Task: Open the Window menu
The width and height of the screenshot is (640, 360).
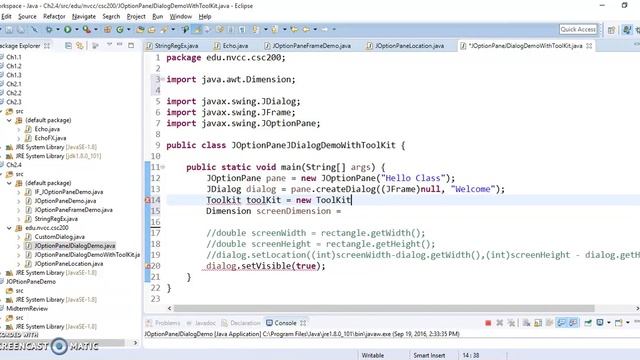Action: [x=180, y=16]
